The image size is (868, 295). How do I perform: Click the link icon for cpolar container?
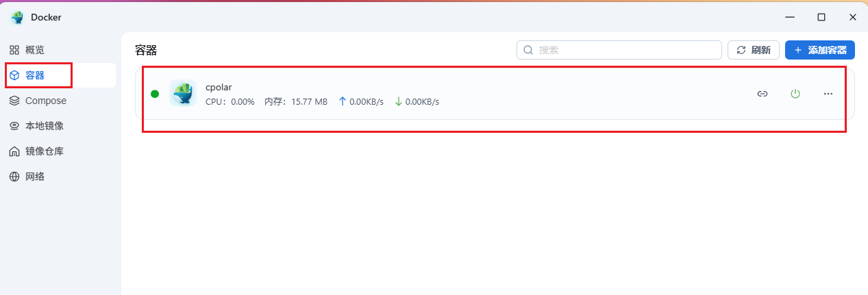tap(762, 94)
